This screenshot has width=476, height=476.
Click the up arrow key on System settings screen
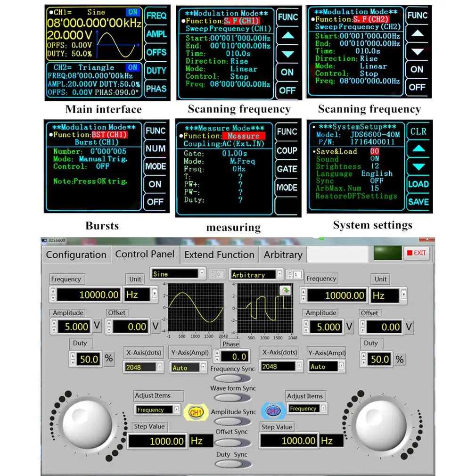419,148
